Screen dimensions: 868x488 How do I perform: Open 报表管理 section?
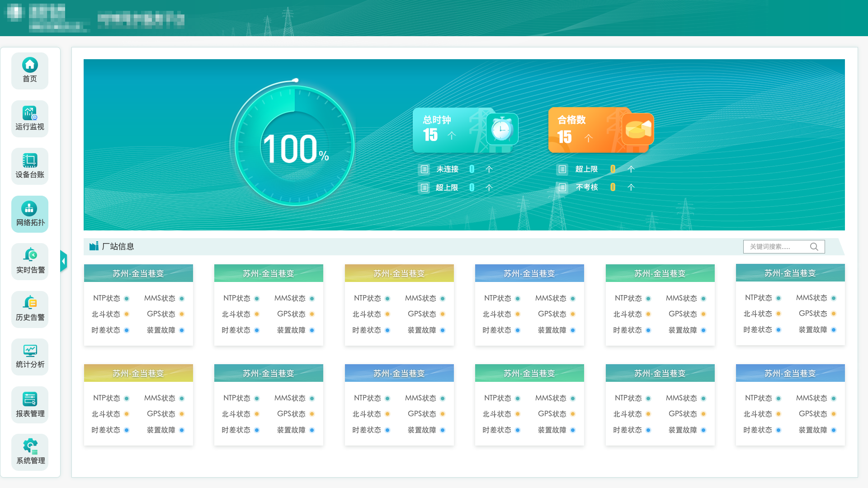click(30, 405)
